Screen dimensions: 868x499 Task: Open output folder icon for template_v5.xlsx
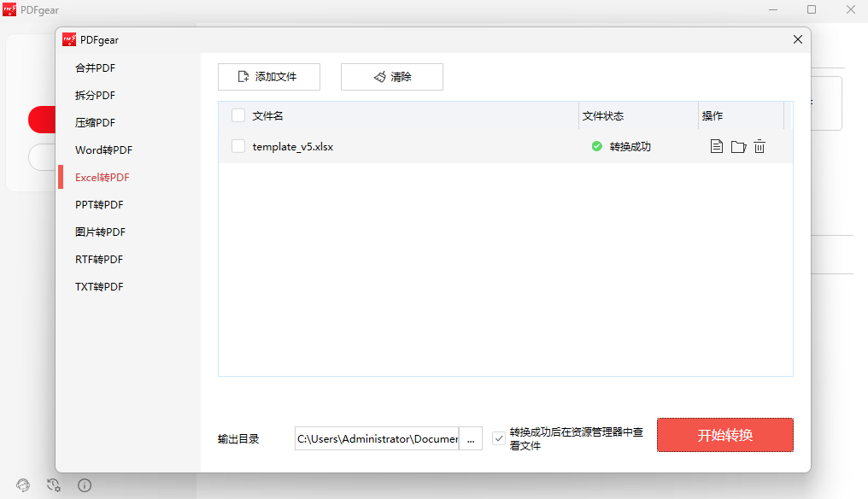737,146
